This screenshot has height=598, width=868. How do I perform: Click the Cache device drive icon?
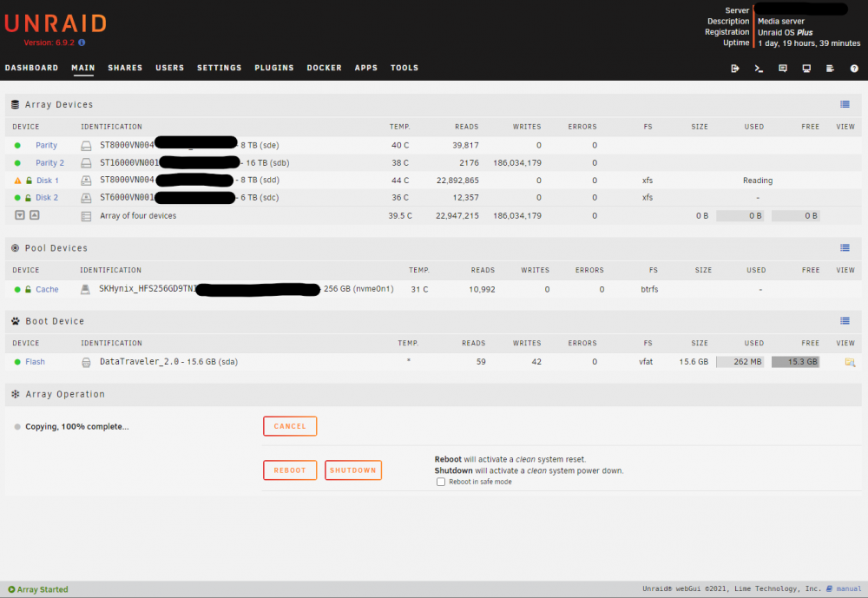tap(85, 289)
